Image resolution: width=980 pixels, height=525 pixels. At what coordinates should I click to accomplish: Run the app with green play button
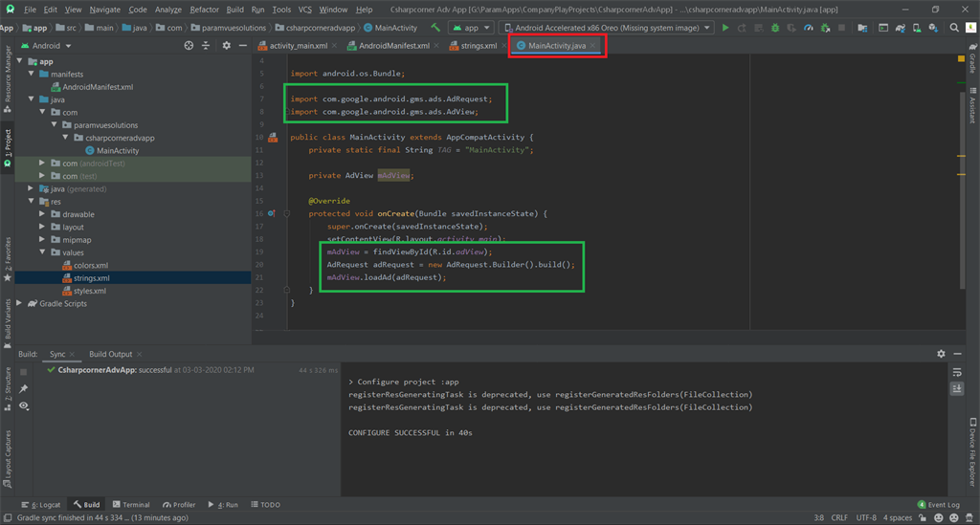click(x=725, y=28)
